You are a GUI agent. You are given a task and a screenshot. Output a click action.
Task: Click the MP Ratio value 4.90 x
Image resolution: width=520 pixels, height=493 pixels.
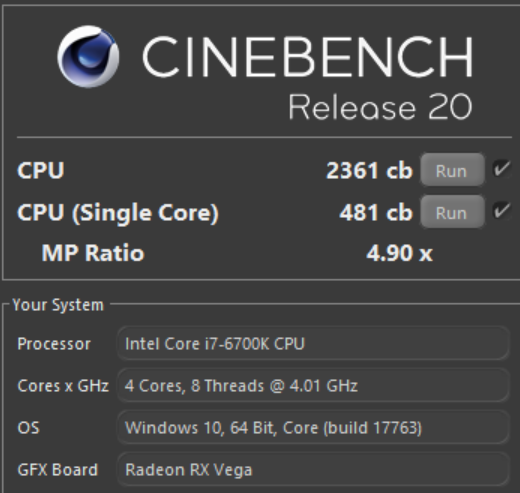[399, 253]
